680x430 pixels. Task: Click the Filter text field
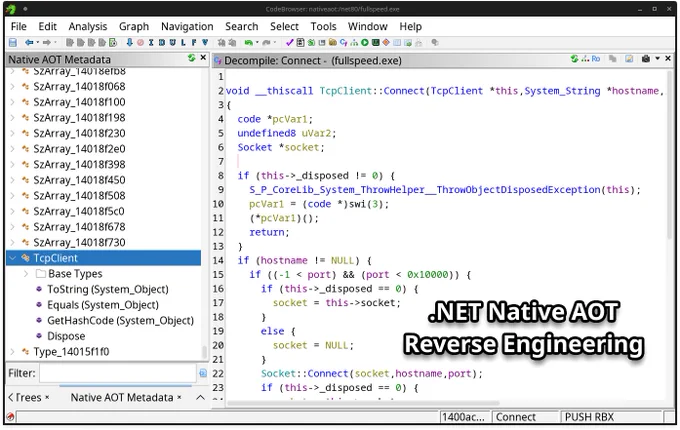pos(118,373)
